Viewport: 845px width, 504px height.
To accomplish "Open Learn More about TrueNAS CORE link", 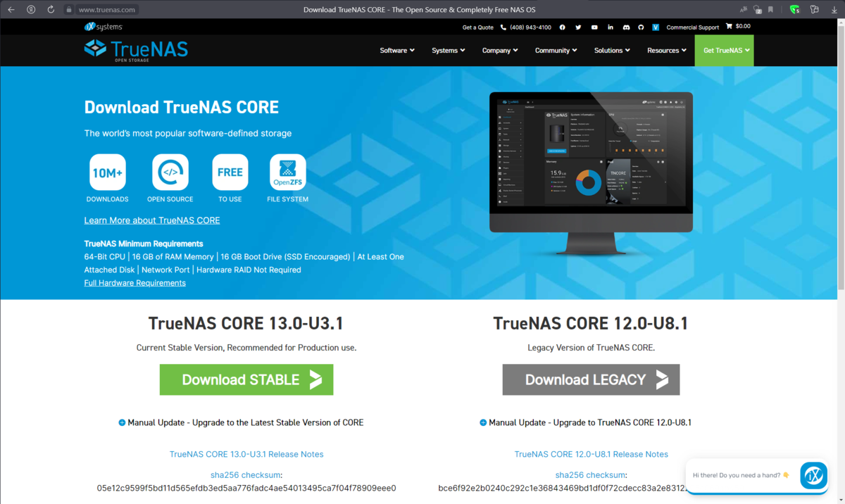I will coord(152,220).
